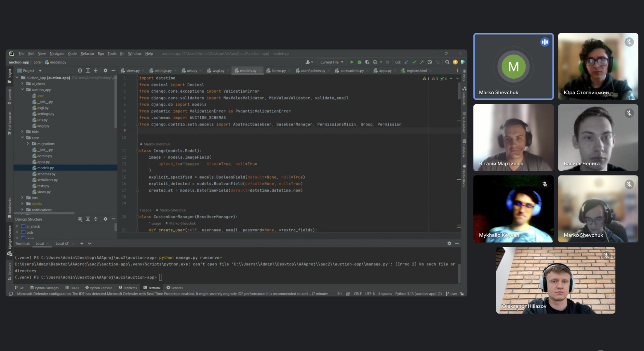Open the Git commit checkmark icon

click(x=414, y=62)
